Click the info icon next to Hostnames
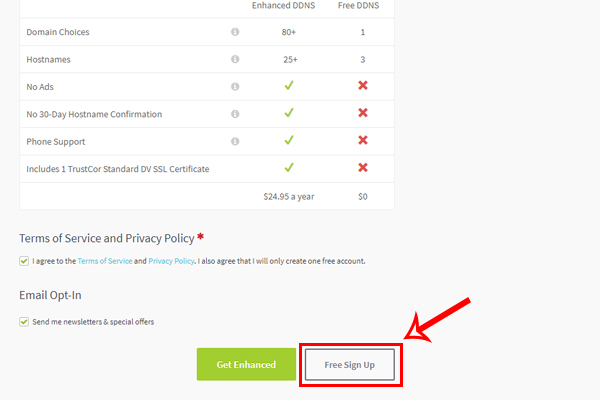Image resolution: width=600 pixels, height=400 pixels. [235, 59]
